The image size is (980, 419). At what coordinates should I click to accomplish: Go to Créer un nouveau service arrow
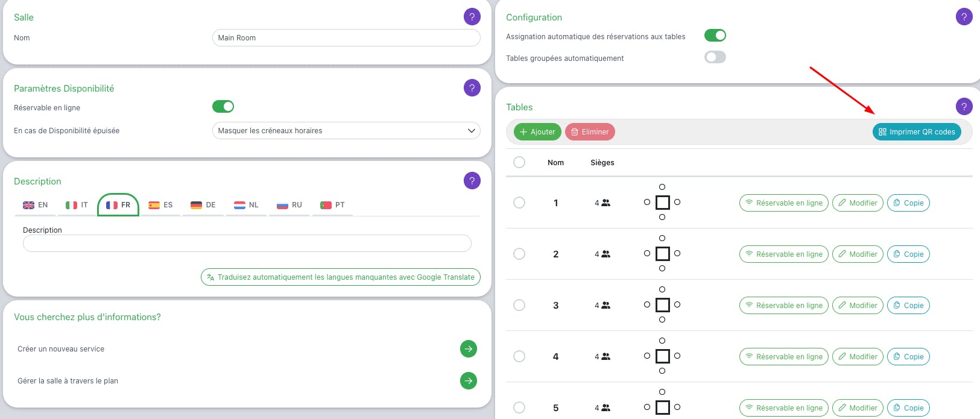point(469,349)
